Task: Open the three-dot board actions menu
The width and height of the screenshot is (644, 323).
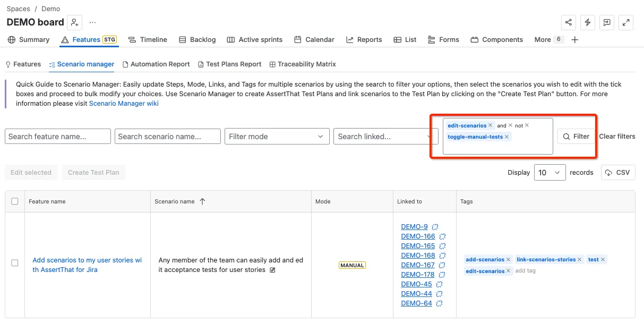Action: tap(93, 22)
